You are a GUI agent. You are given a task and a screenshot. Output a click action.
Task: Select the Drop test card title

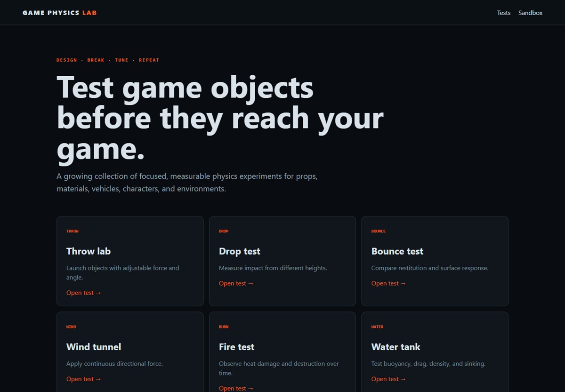[240, 251]
